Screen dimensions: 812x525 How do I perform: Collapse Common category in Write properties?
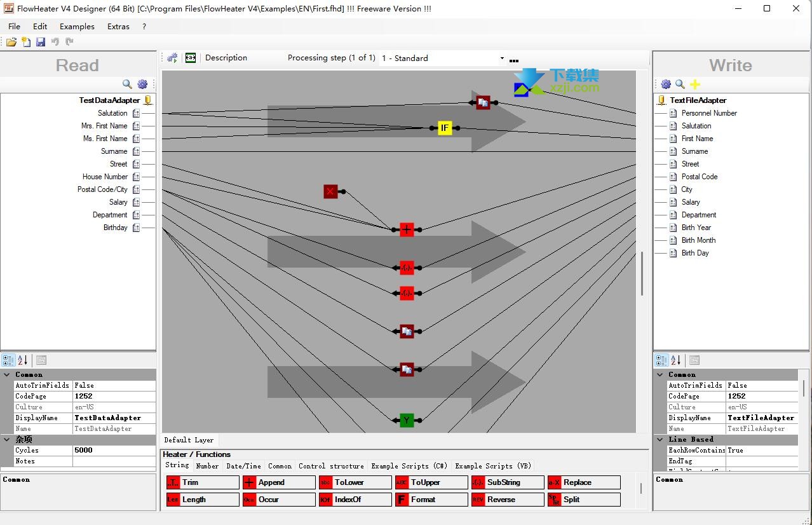[x=660, y=375]
